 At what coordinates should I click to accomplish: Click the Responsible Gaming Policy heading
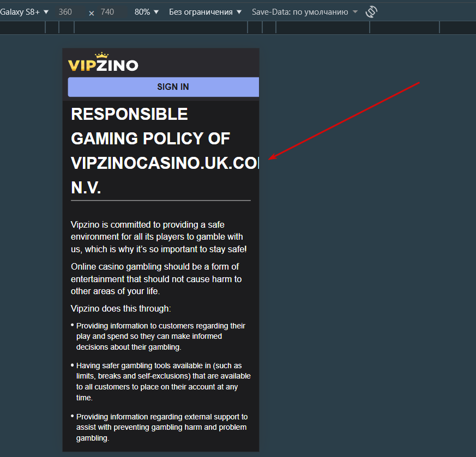click(164, 151)
